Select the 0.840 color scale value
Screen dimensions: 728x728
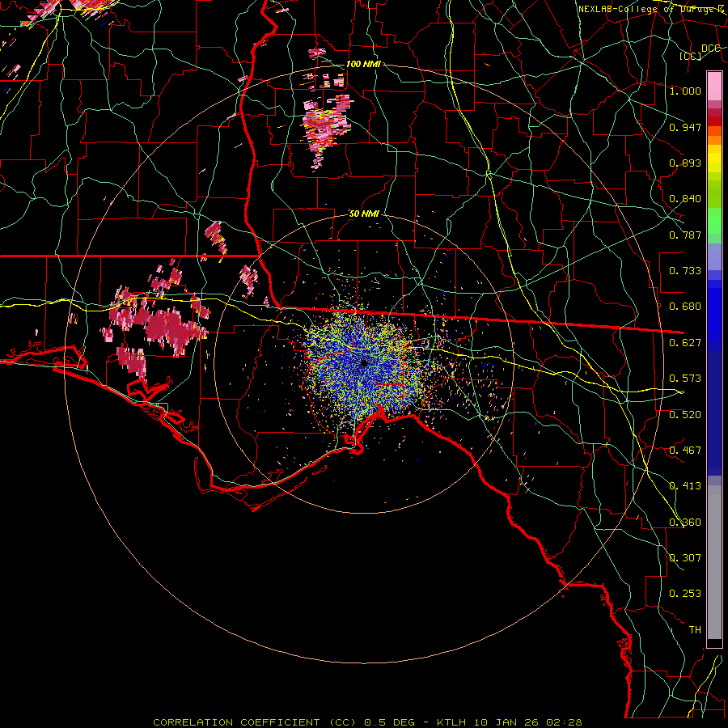[685, 199]
